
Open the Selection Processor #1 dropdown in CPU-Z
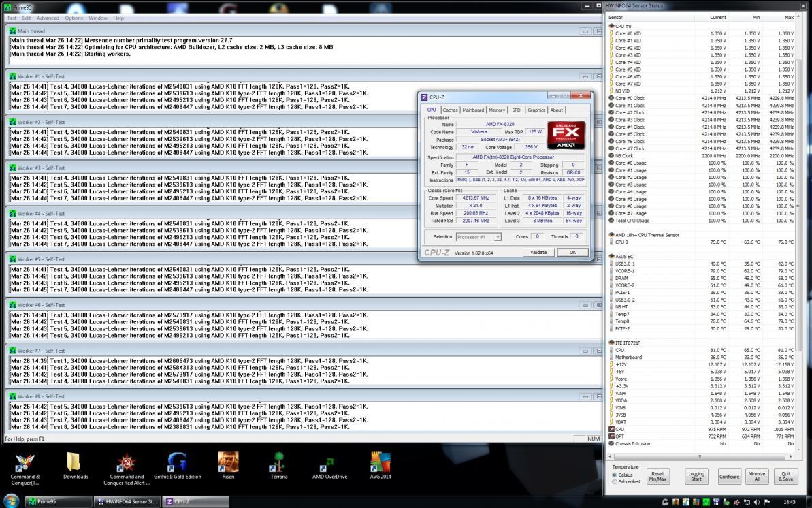point(478,237)
